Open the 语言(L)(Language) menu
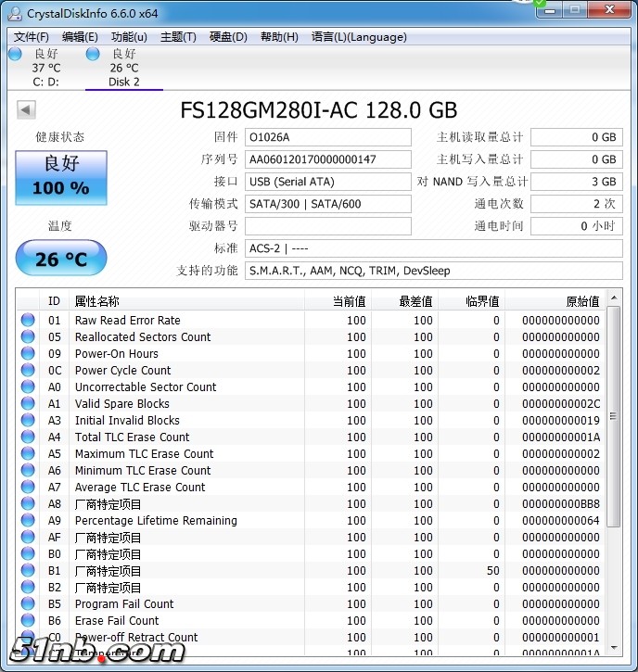638x672 pixels. (x=359, y=37)
